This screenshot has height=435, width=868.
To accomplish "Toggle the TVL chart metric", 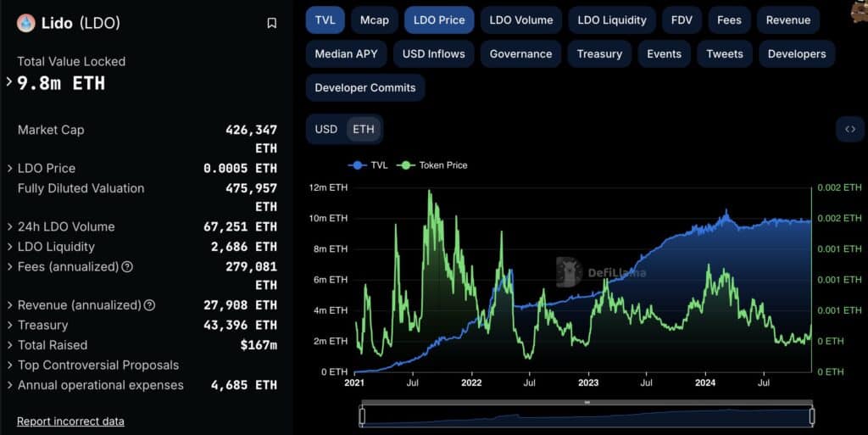I will [325, 20].
